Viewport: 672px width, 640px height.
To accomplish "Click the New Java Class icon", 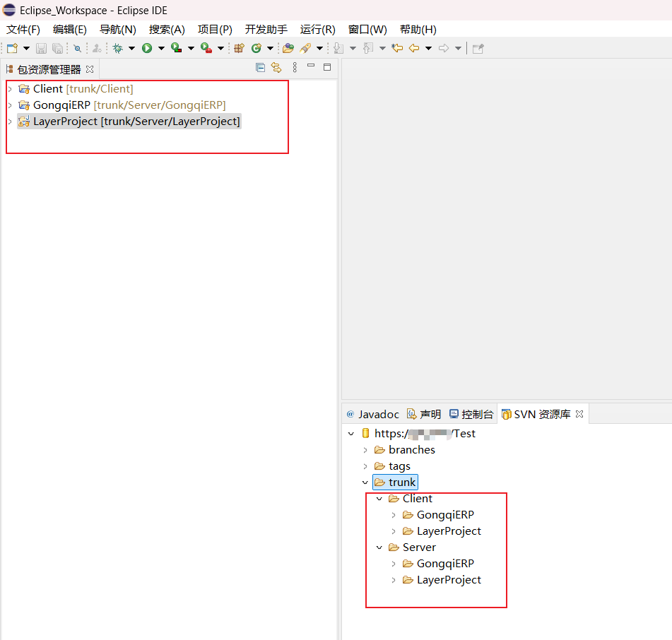I will coord(257,49).
